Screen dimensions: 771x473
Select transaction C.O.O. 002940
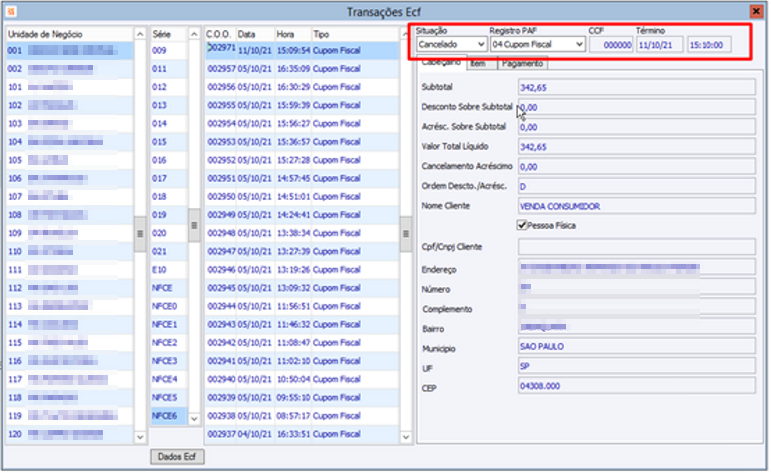[x=301, y=379]
